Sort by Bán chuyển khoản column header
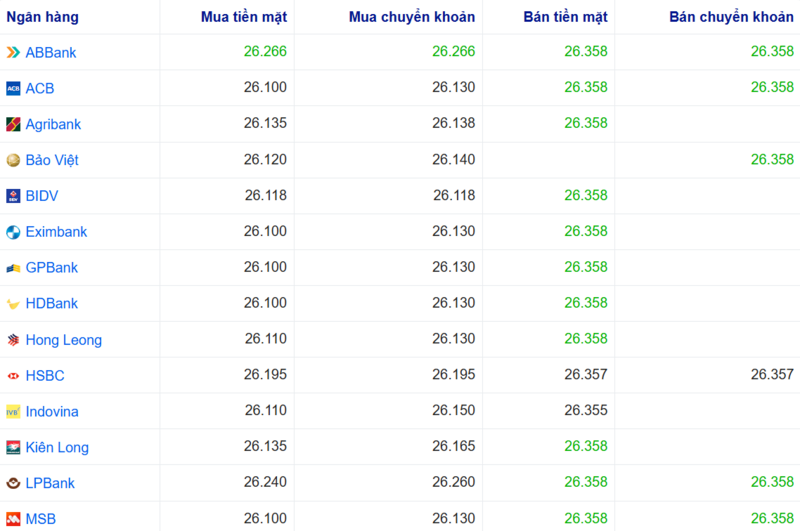 (x=731, y=17)
